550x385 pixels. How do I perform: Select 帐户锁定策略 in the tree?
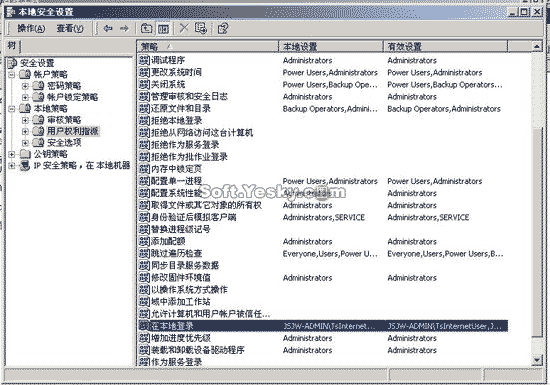coord(73,97)
